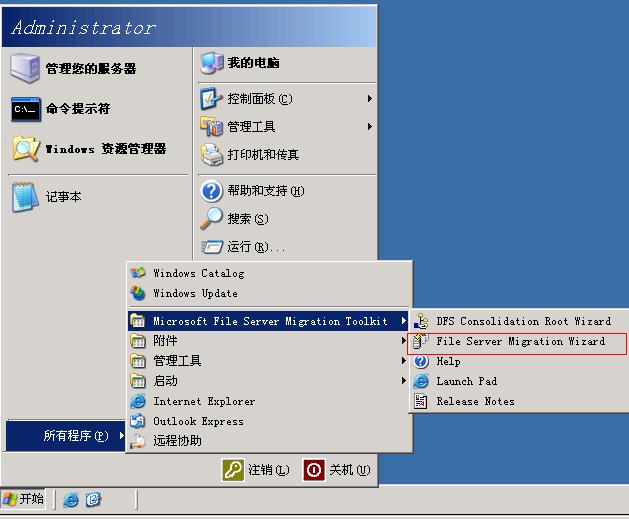629x519 pixels.
Task: Open the 管理您的服务器 server icon
Action: 25,68
